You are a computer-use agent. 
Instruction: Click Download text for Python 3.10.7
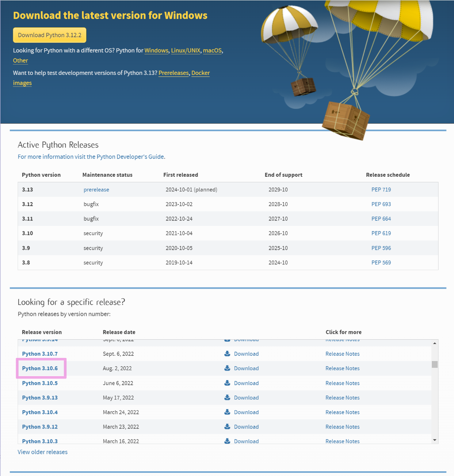(246, 354)
